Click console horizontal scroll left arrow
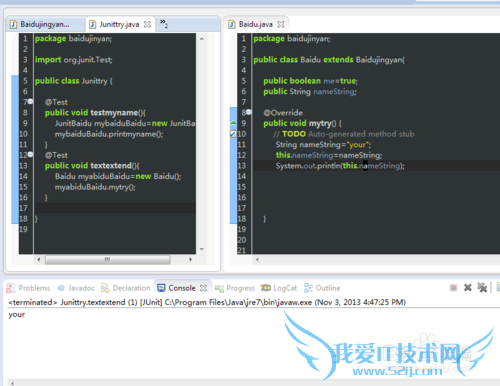 [12, 383]
